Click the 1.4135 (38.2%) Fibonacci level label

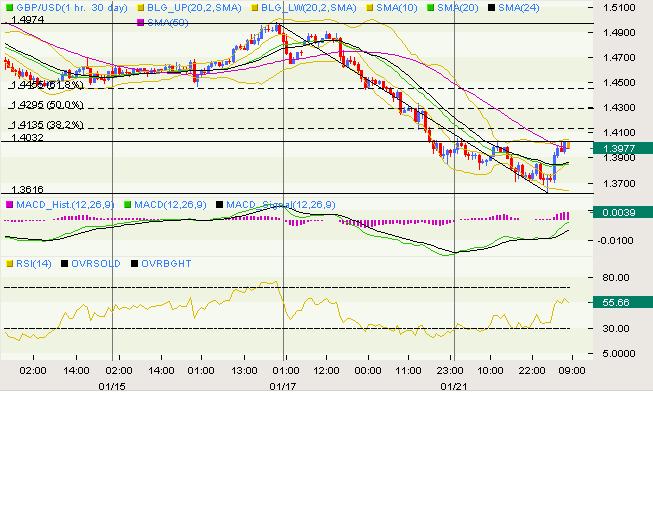44,125
